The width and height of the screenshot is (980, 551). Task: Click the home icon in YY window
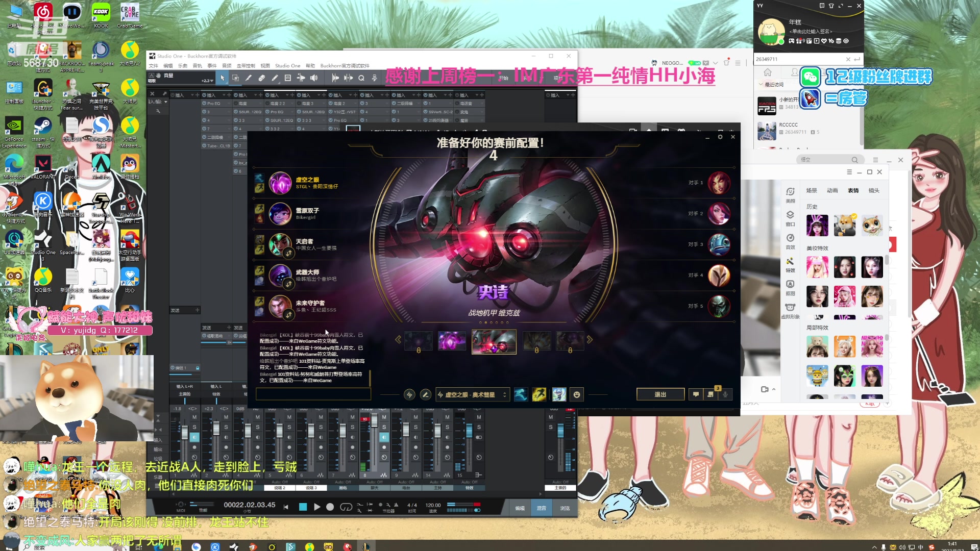click(x=768, y=72)
